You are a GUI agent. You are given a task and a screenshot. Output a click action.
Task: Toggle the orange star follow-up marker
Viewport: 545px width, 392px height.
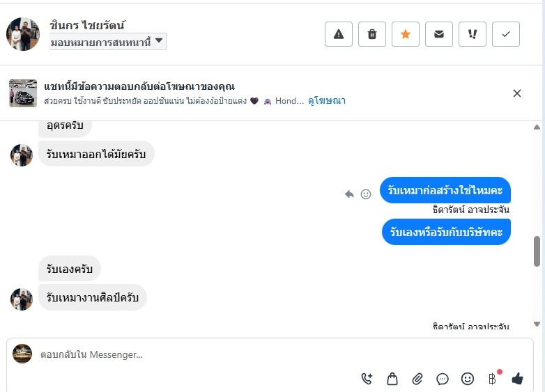406,34
